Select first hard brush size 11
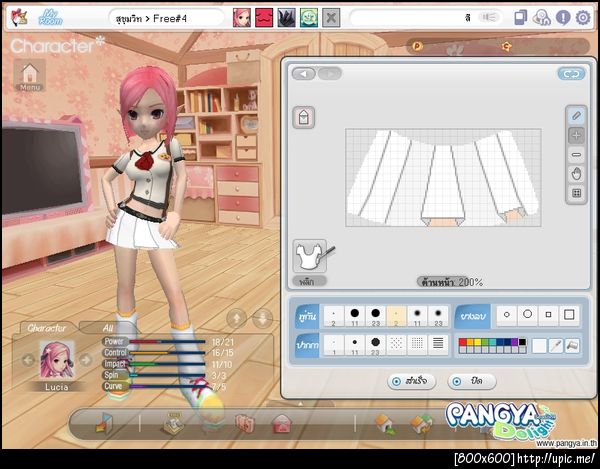 click(355, 316)
